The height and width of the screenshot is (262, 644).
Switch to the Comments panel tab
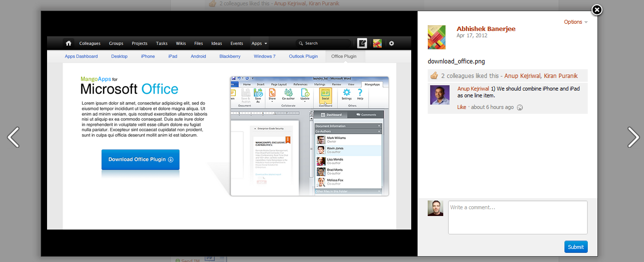click(x=366, y=115)
